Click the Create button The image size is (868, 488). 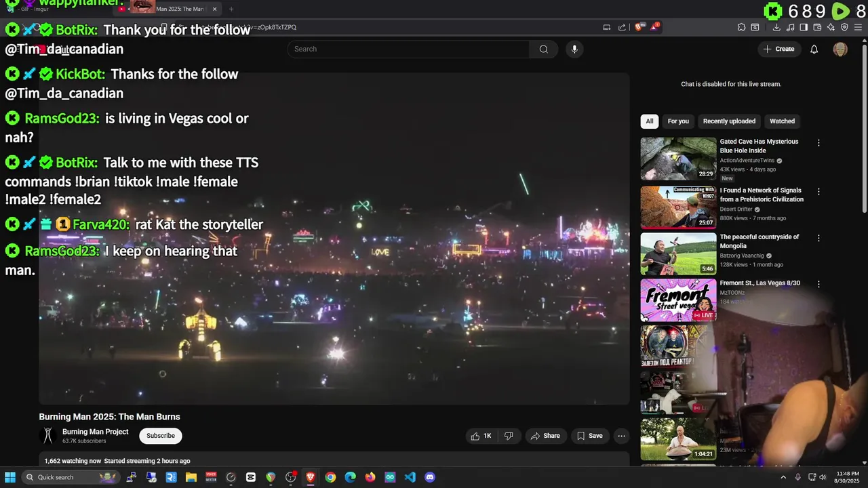click(778, 49)
